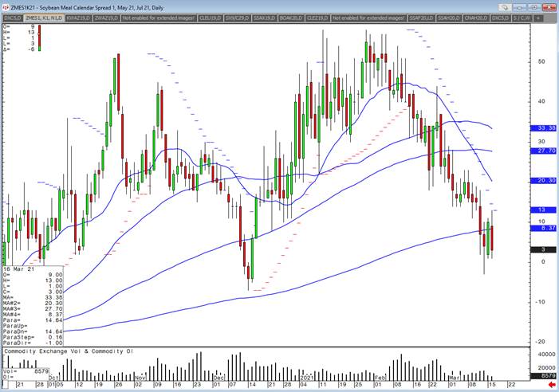Switch to the ZMES1,K1,N1,D tab

click(43, 17)
